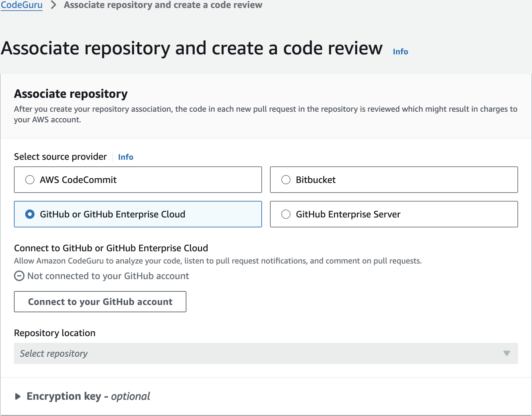Select GitHub Enterprise Server option
This screenshot has width=532, height=416.
click(394, 214)
